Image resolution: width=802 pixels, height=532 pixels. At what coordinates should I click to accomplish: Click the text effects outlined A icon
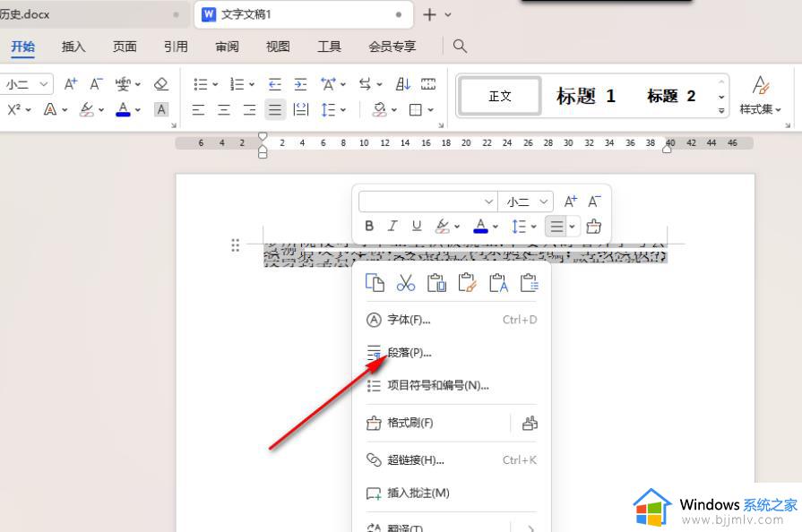50,109
